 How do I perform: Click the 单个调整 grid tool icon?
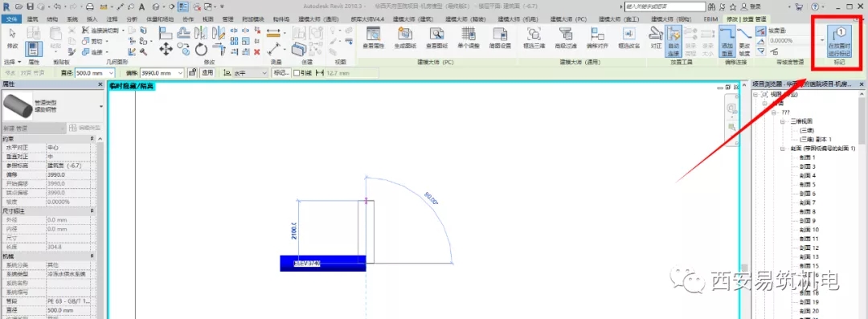coord(469,38)
